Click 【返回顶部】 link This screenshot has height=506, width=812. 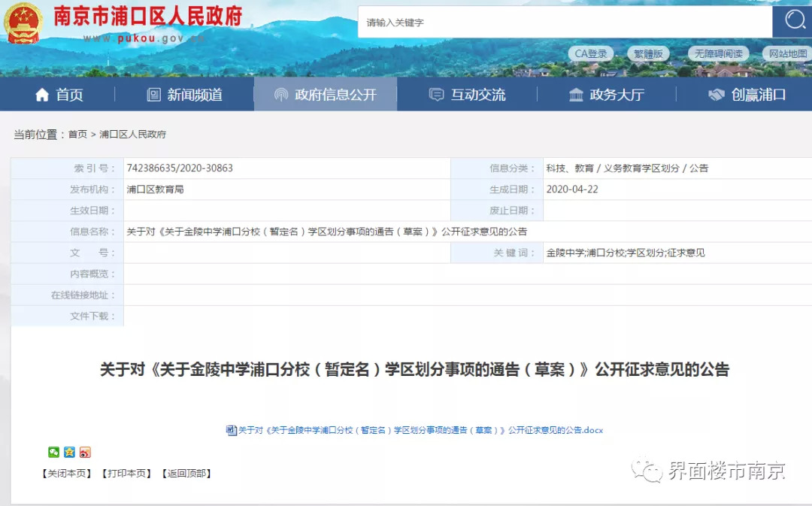(186, 474)
